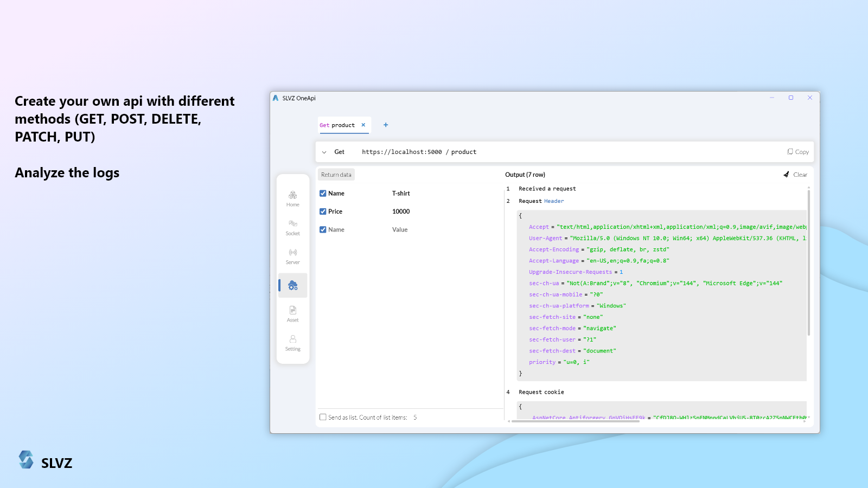Click the Header link in output
The image size is (868, 488).
point(554,201)
